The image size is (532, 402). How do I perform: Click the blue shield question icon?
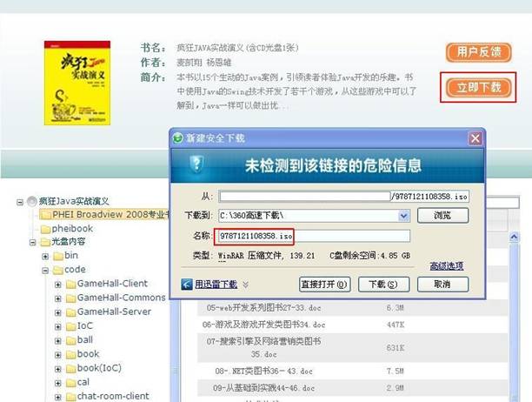pos(196,164)
